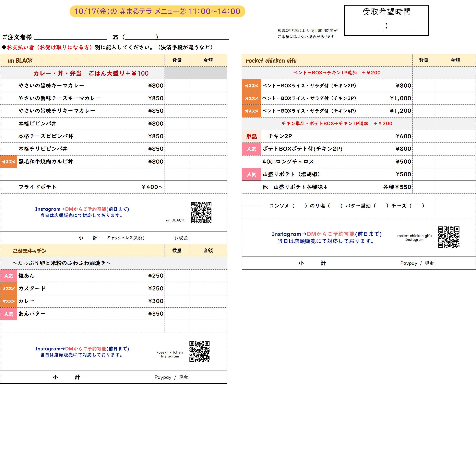Click the 単品 badge next to チキン2P
The image size is (476, 460).
click(x=251, y=136)
